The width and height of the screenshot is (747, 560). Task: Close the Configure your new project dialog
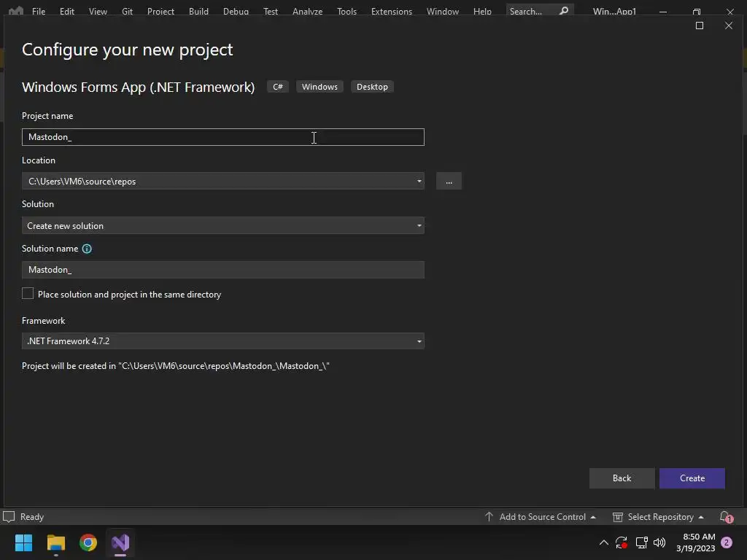pos(729,26)
